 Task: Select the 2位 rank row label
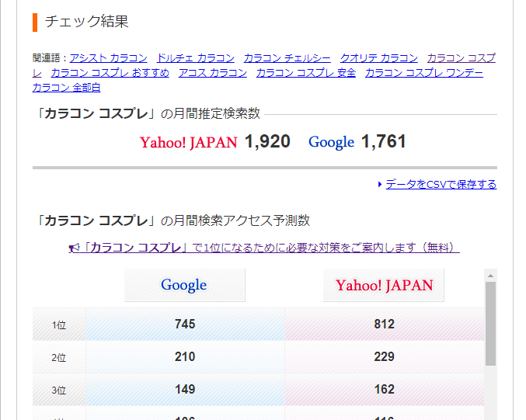coord(59,357)
